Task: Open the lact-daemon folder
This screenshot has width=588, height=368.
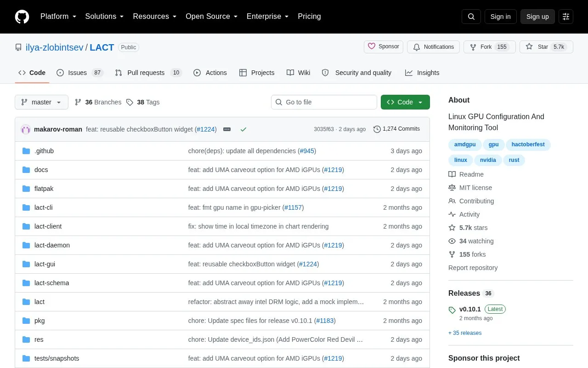Action: (x=52, y=245)
